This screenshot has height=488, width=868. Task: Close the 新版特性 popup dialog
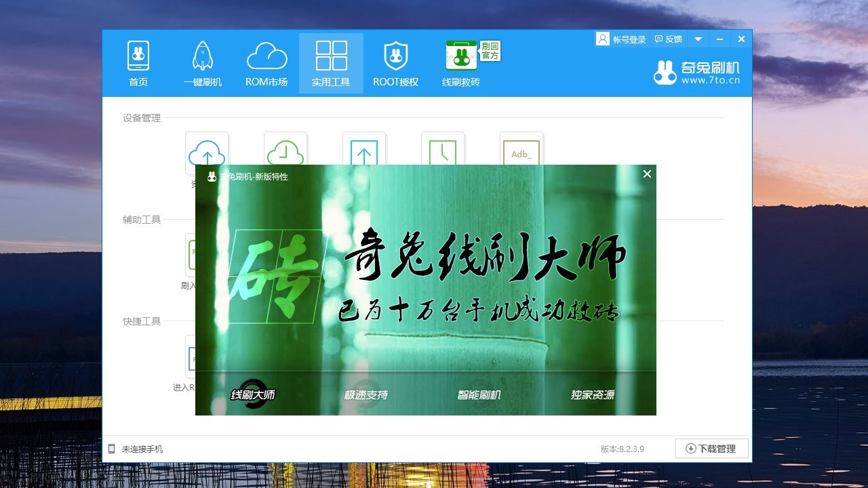click(647, 174)
